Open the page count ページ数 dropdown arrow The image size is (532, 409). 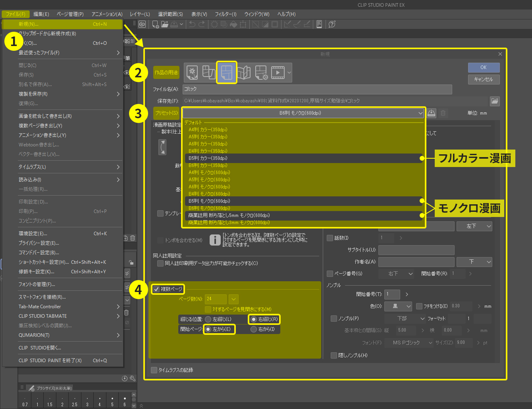pyautogui.click(x=233, y=299)
